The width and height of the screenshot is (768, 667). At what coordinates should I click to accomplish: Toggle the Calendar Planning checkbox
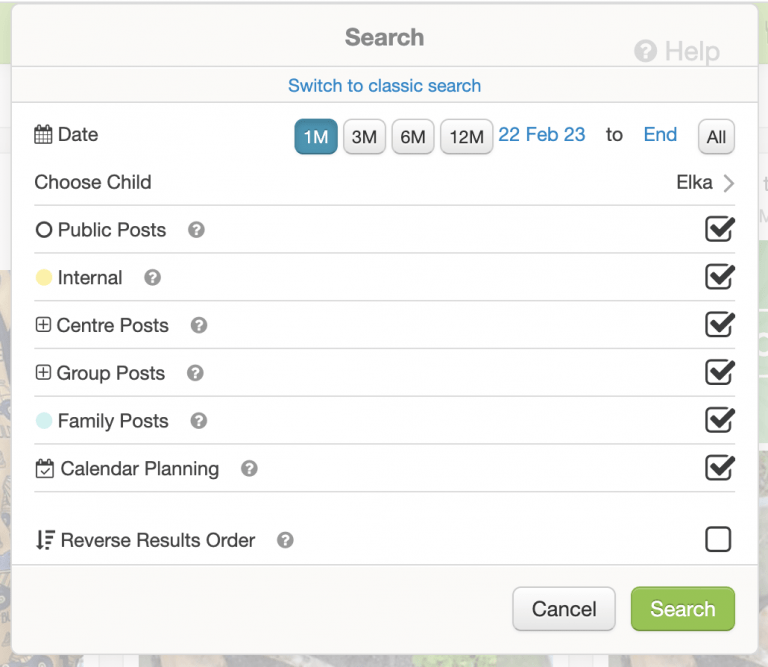[x=719, y=468]
